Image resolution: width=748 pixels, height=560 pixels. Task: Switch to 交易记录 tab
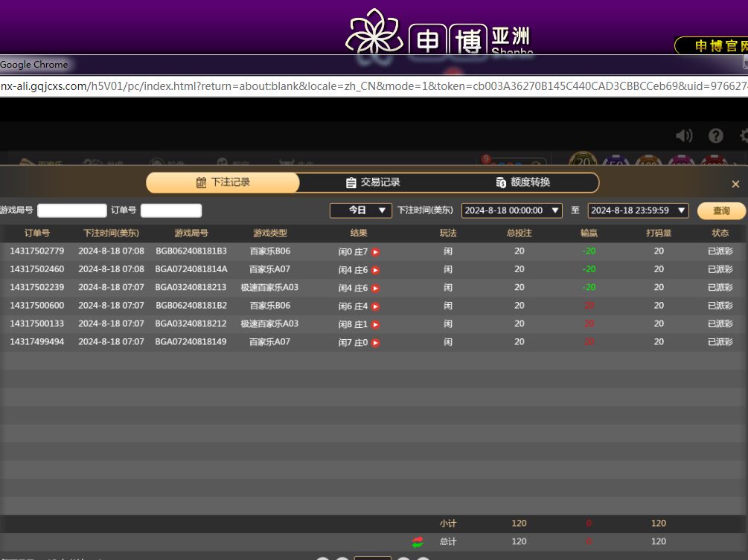pyautogui.click(x=373, y=182)
